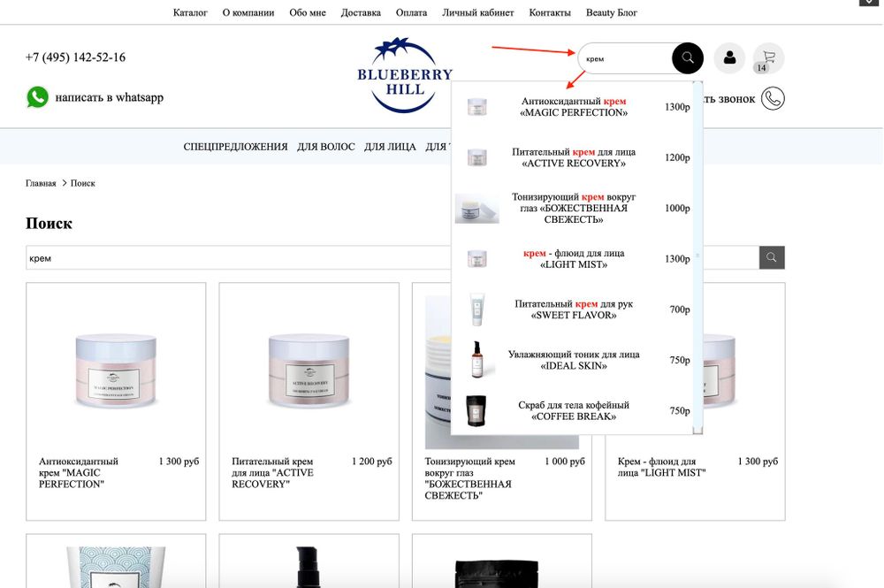Open Каталог in the top menu
The width and height of the screenshot is (884, 588).
pos(190,12)
